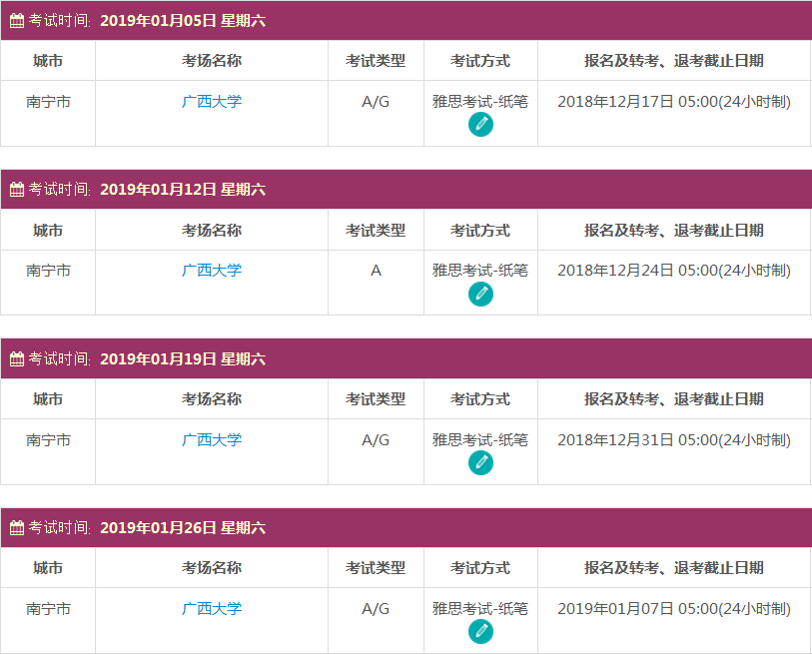Click the exam type cell showing only A
The width and height of the screenshot is (812, 654).
[x=376, y=271]
